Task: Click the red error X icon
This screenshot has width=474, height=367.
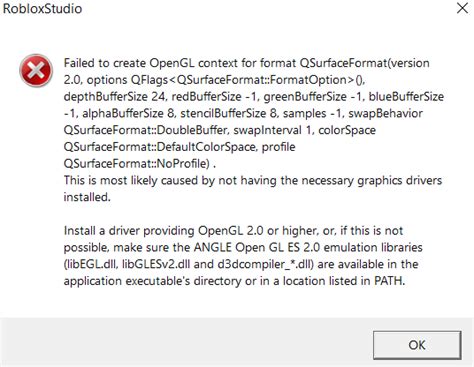Action: point(36,70)
